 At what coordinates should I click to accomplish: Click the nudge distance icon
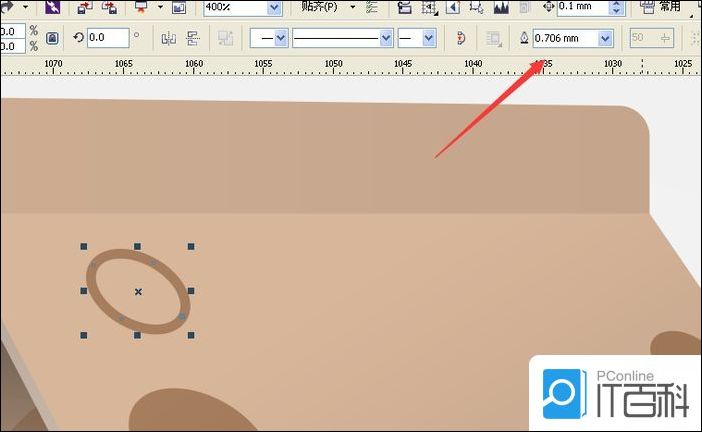[548, 6]
